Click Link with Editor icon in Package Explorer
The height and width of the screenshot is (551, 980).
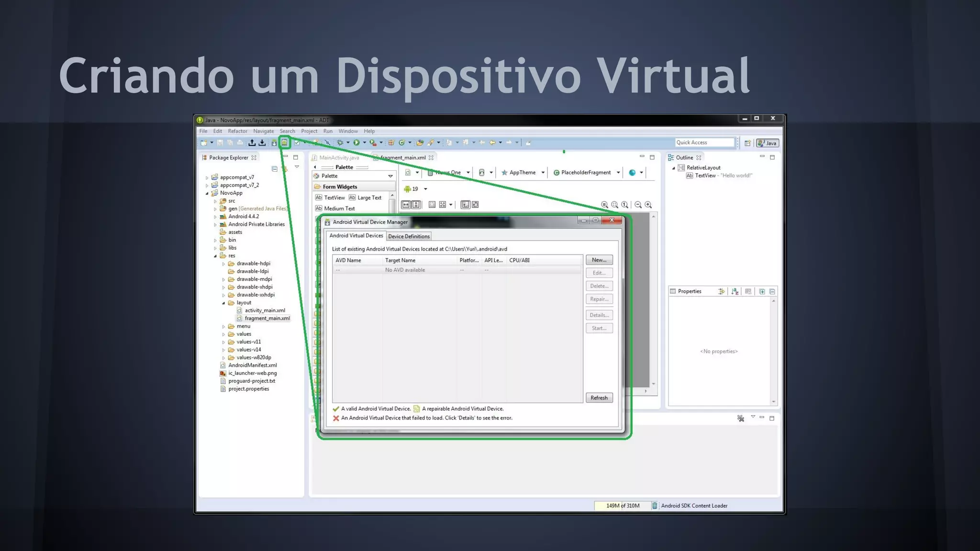coord(285,169)
